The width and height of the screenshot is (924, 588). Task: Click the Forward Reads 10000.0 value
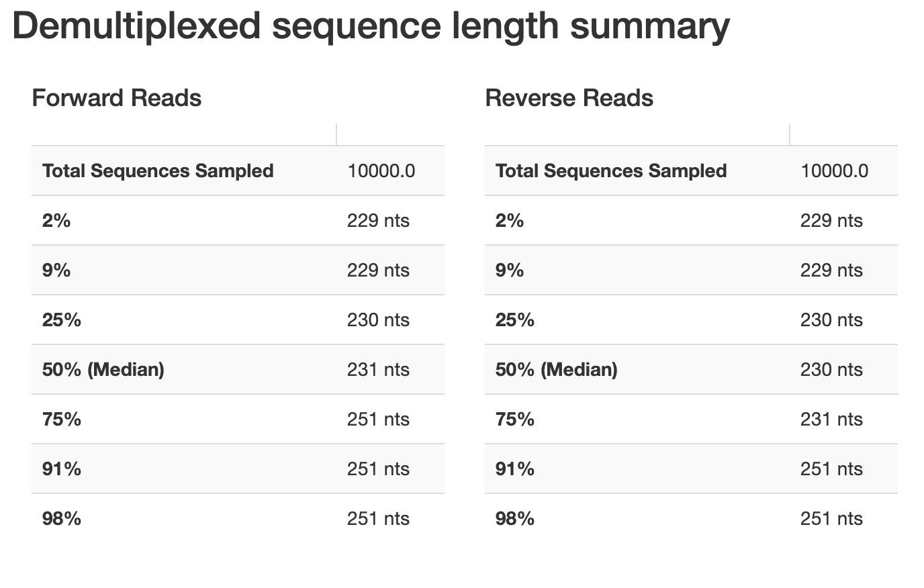coord(381,171)
